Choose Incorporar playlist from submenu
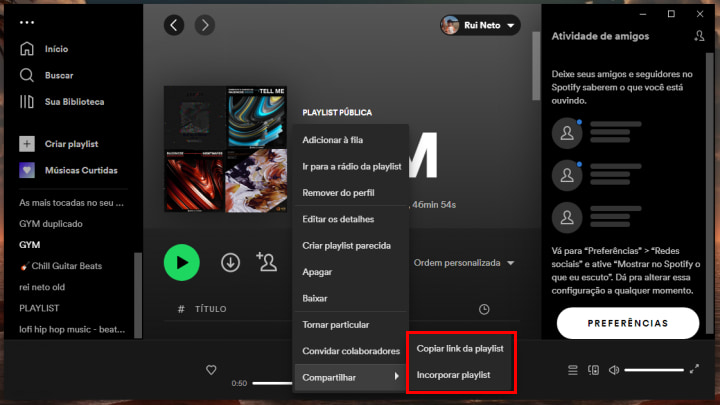The height and width of the screenshot is (405, 720). pyautogui.click(x=452, y=374)
